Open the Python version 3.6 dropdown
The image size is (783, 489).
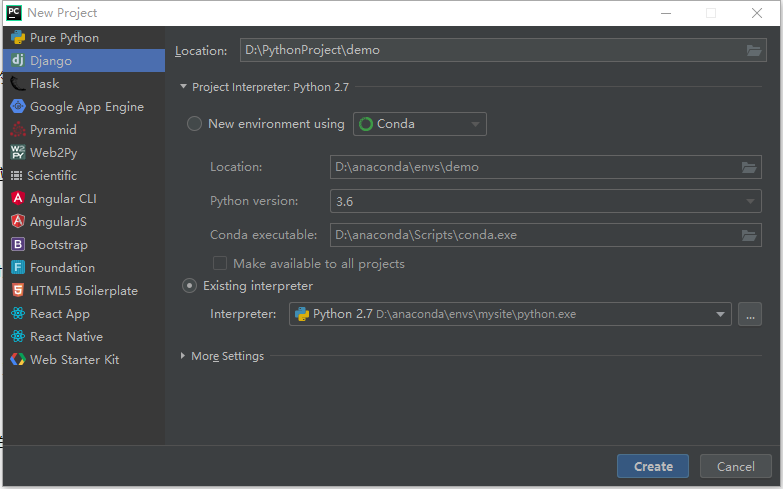tap(546, 201)
